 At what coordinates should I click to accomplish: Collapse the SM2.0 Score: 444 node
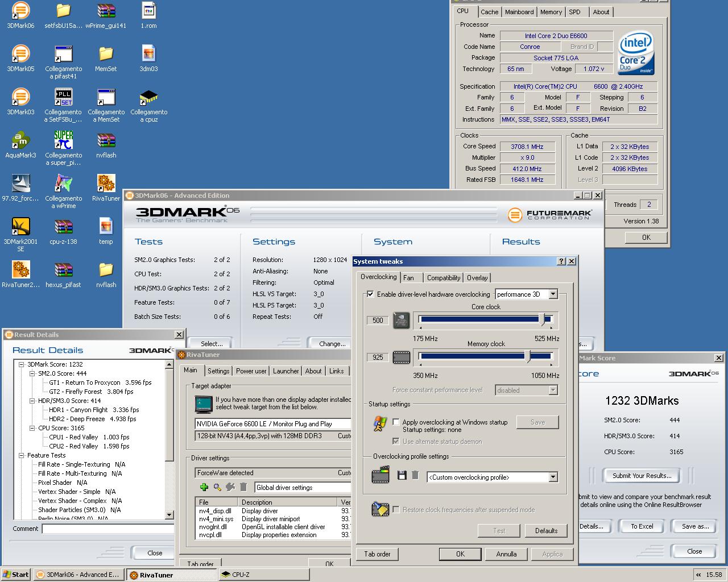[32, 373]
